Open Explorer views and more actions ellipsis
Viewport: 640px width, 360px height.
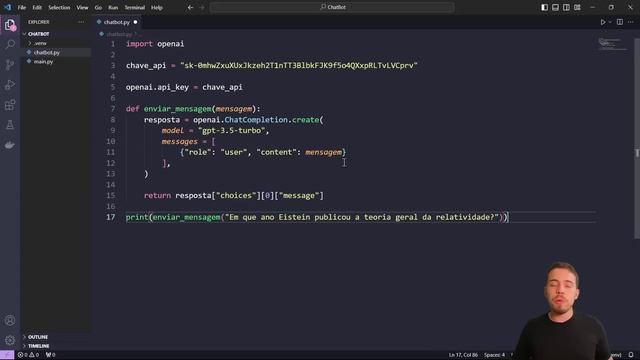[81, 22]
